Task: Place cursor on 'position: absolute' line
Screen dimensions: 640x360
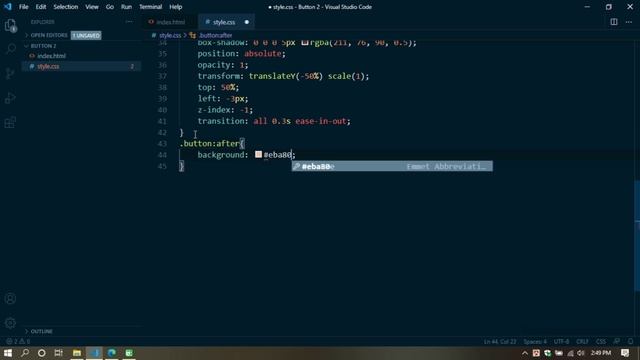Action: point(241,53)
